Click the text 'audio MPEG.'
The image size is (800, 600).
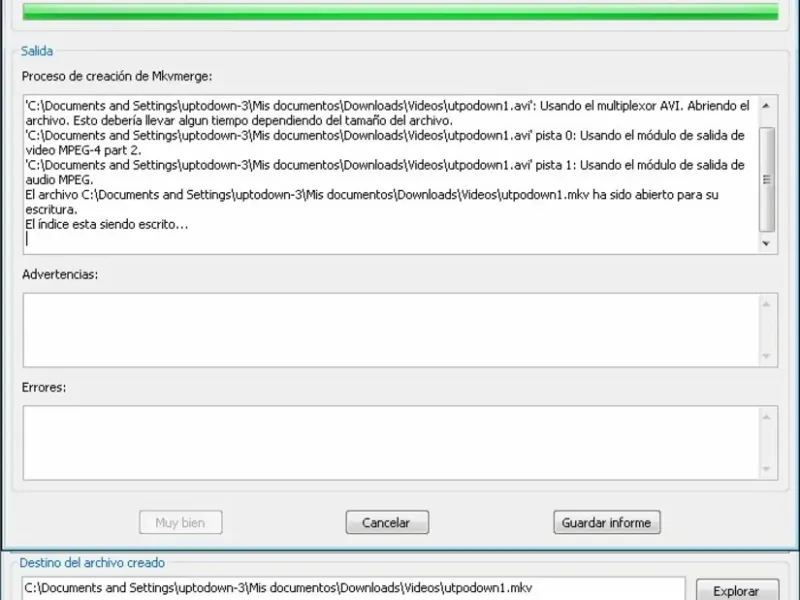[59, 180]
